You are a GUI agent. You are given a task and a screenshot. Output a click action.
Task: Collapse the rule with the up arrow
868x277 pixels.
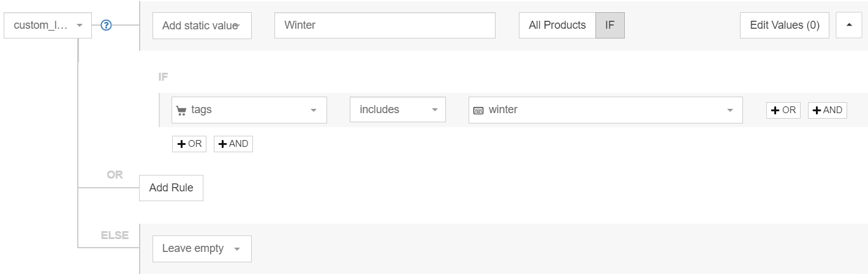point(848,25)
